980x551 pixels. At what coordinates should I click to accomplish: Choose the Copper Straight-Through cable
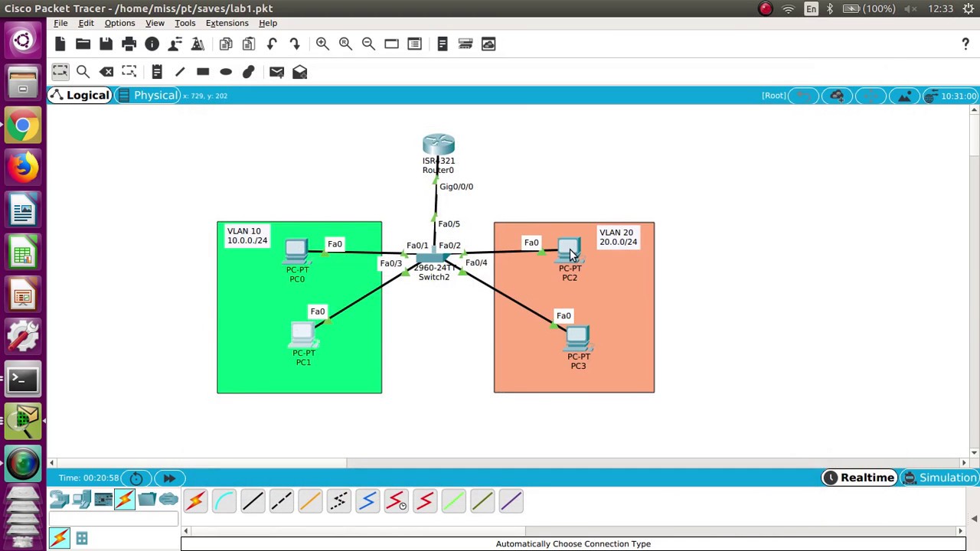coord(252,501)
